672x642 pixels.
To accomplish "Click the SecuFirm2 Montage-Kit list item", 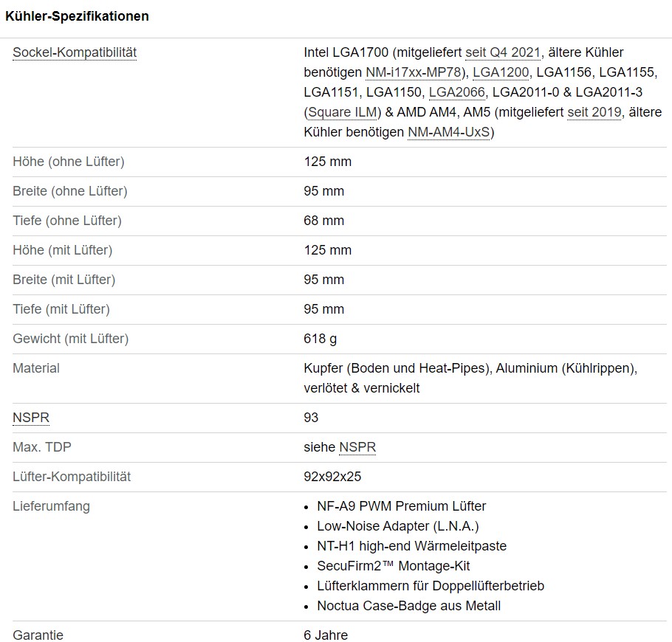I will tap(394, 566).
